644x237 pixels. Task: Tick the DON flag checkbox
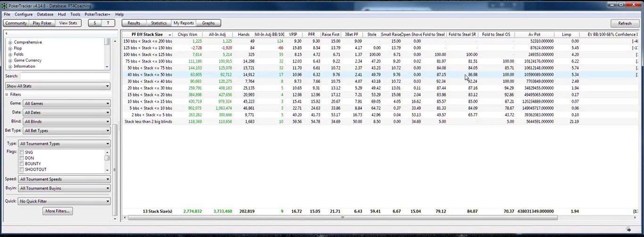tap(22, 158)
